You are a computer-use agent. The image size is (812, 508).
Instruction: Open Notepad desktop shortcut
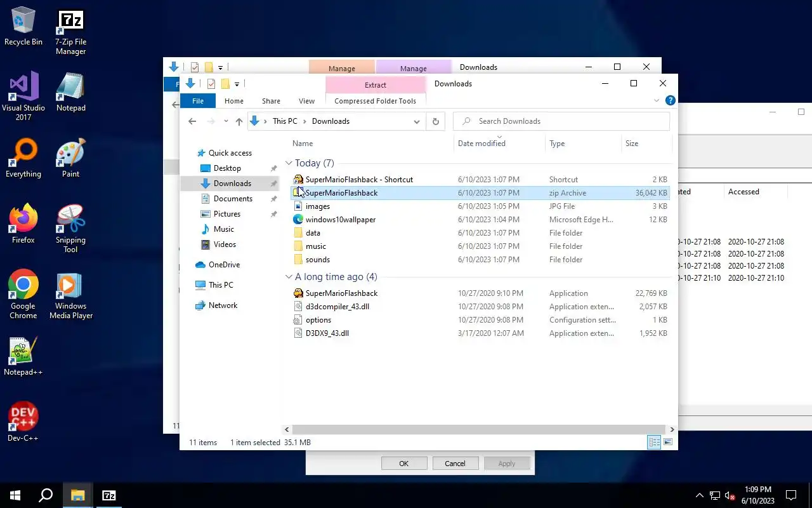click(70, 93)
